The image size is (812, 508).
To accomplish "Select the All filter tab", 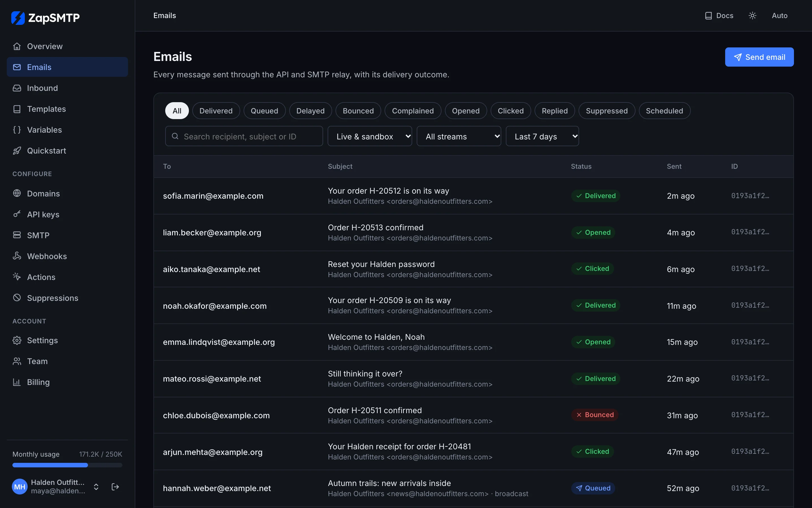I will pyautogui.click(x=177, y=111).
